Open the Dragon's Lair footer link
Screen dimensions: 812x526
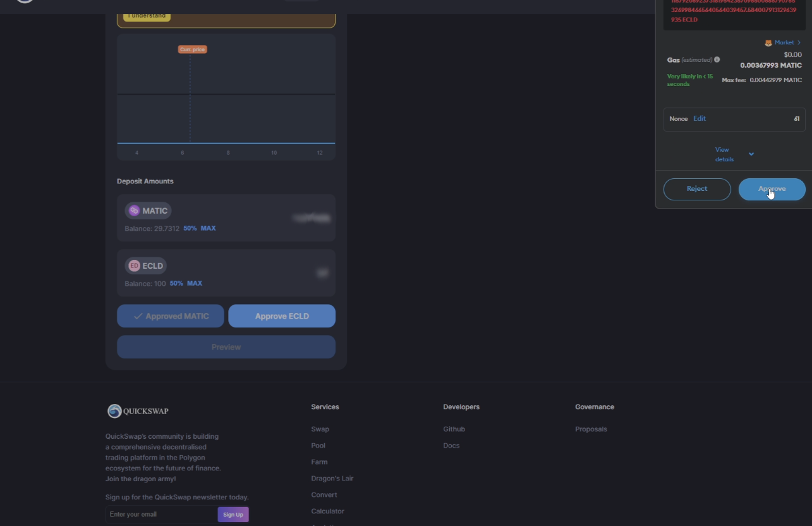coord(332,479)
